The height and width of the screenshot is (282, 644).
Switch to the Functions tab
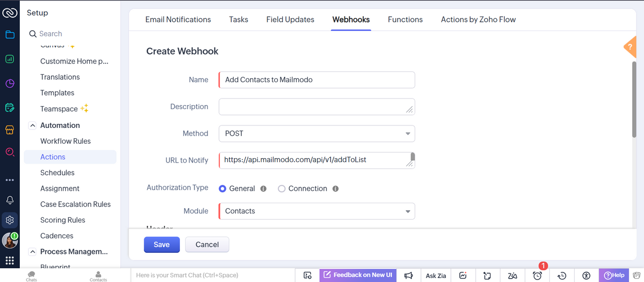point(405,20)
